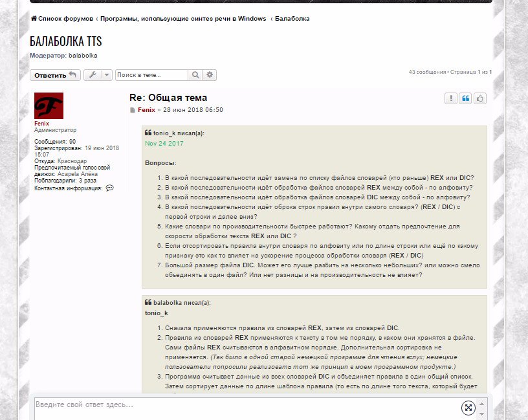
Task: Click the report post exclamation icon
Action: (450, 98)
